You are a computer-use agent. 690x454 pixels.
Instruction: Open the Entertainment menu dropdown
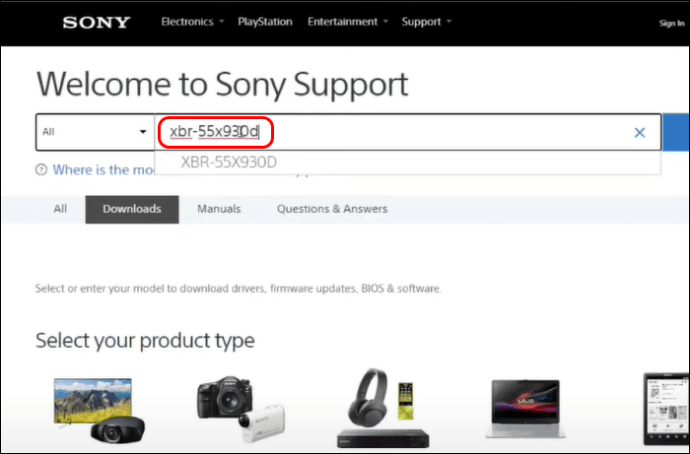(x=347, y=22)
